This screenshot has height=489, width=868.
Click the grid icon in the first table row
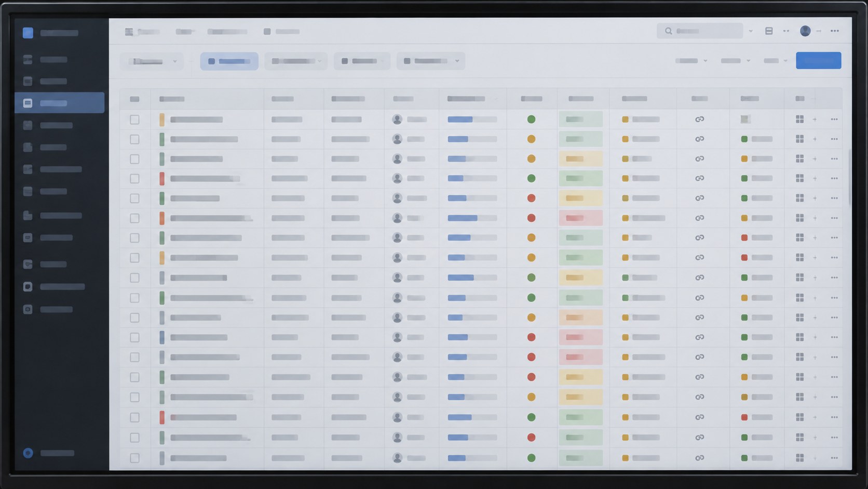click(799, 120)
